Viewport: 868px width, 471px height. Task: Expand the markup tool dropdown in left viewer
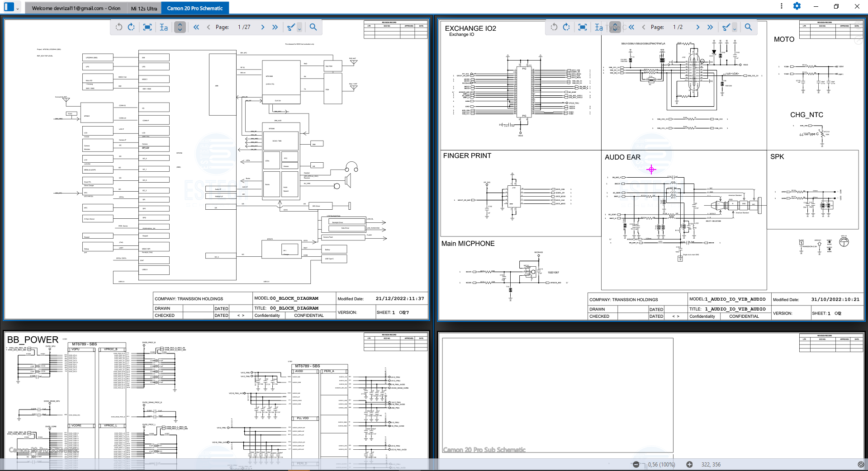pos(299,28)
